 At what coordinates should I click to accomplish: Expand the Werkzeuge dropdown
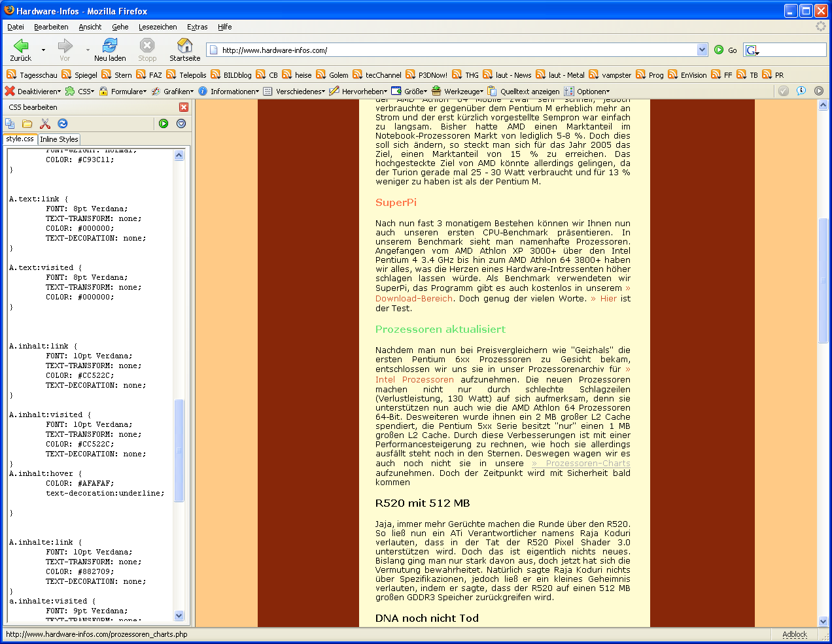point(458,92)
